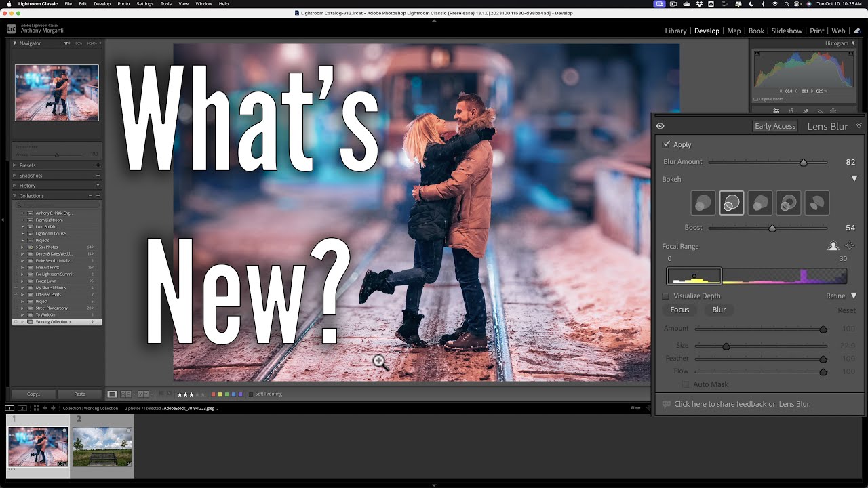Screen dimensions: 868x488
Task: Open Grid view from the filmstrip bar
Action: (36, 408)
